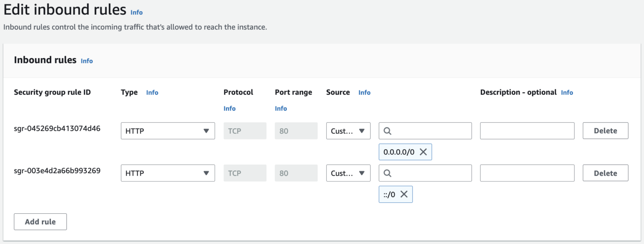Remove the ::/0 CIDR block
This screenshot has height=244, width=644.
point(404,194)
